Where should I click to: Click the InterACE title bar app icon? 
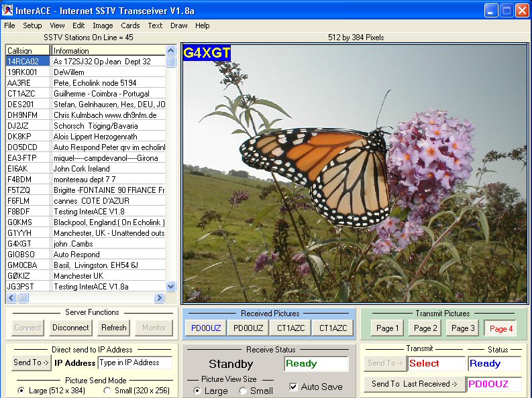coord(7,10)
